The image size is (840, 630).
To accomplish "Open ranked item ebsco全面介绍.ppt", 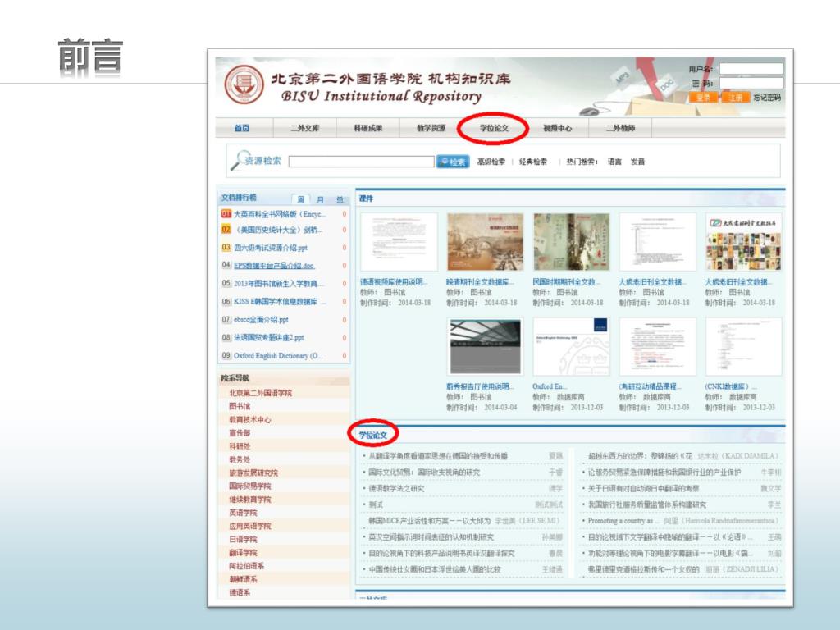I will click(x=261, y=320).
